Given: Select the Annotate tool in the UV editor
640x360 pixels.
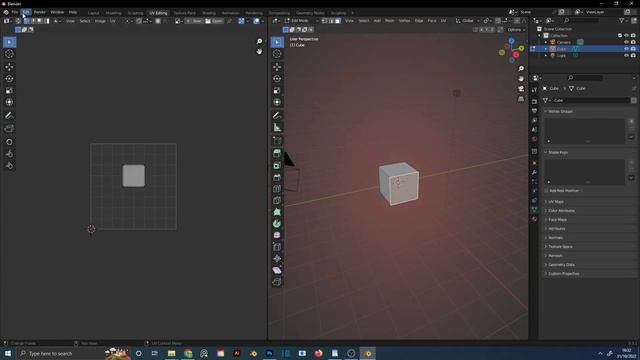Looking at the screenshot, I should pyautogui.click(x=9, y=116).
